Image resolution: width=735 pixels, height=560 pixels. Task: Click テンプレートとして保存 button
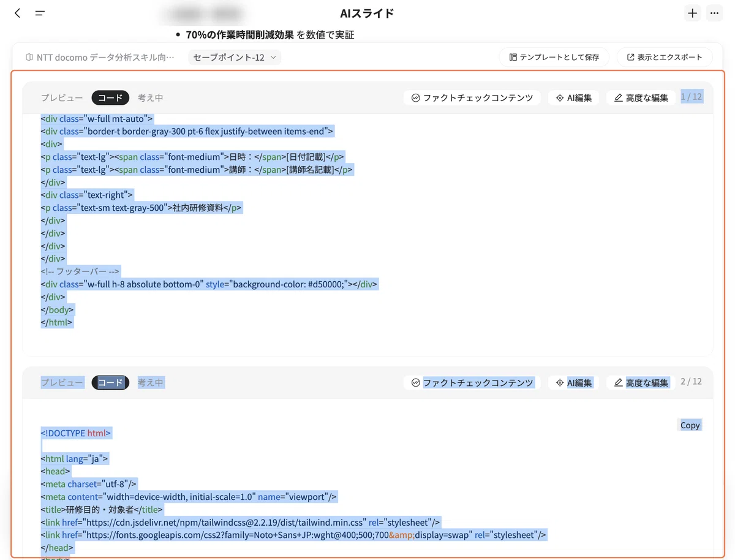pos(554,57)
